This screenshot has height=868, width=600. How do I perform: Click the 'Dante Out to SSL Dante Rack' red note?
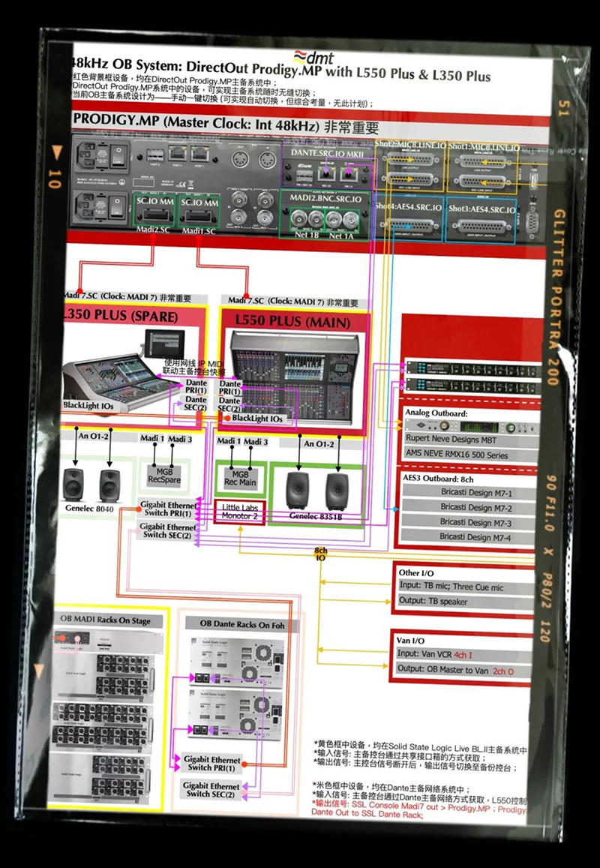pos(367,814)
